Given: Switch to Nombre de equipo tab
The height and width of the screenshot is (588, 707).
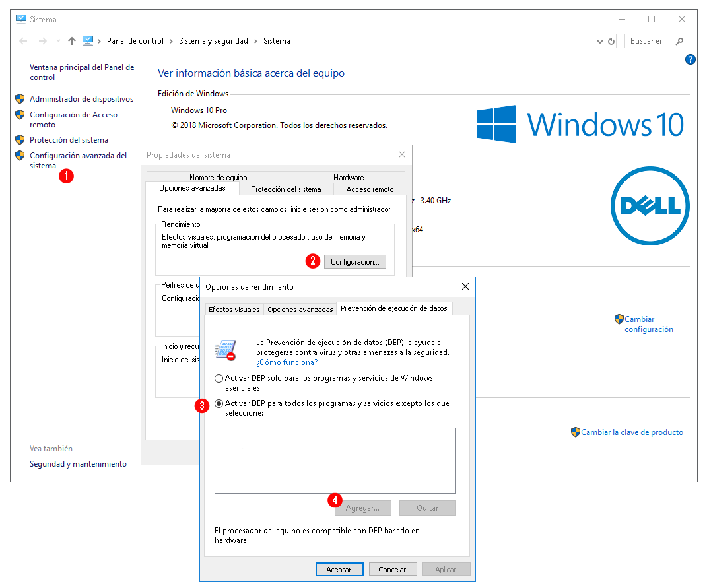Looking at the screenshot, I should pyautogui.click(x=219, y=178).
